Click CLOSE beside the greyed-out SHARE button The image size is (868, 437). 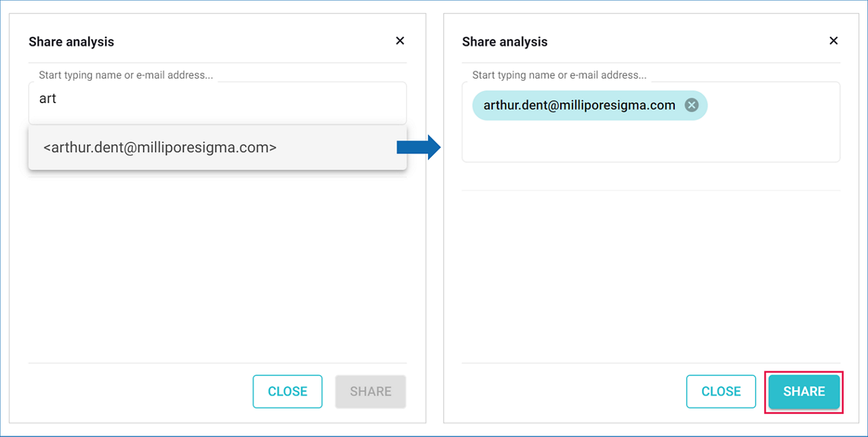click(288, 392)
